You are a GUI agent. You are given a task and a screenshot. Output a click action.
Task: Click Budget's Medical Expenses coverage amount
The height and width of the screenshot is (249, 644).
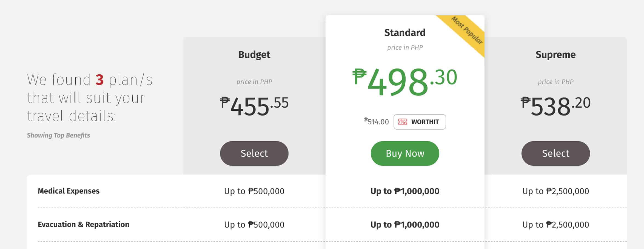click(254, 191)
